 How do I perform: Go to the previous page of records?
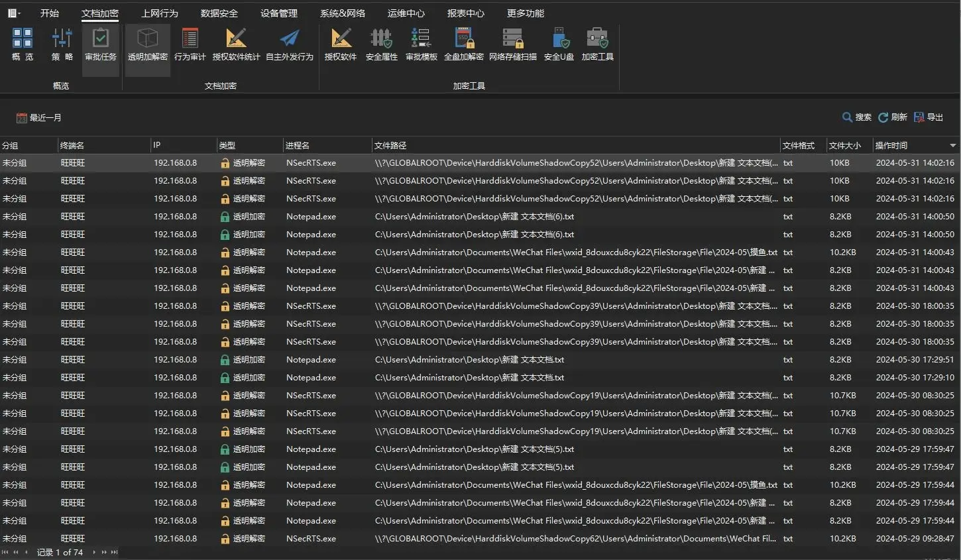pos(16,552)
